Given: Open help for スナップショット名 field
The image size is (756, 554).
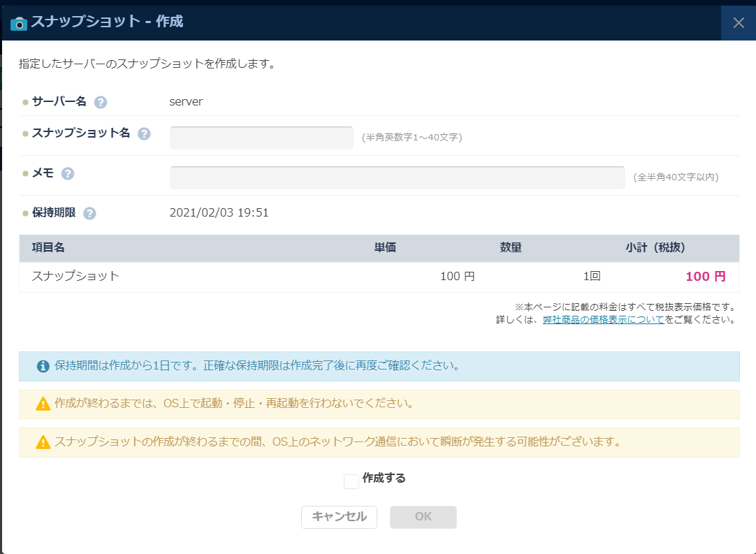Looking at the screenshot, I should tap(145, 134).
